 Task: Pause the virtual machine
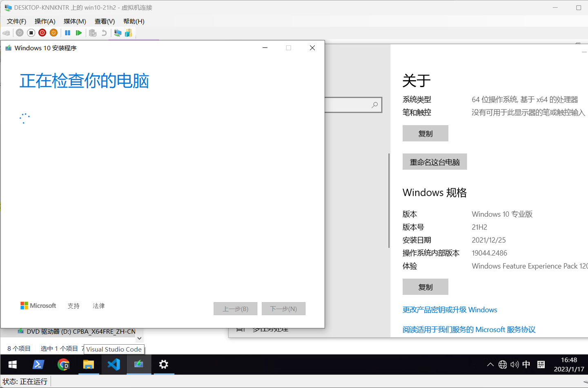(x=67, y=33)
